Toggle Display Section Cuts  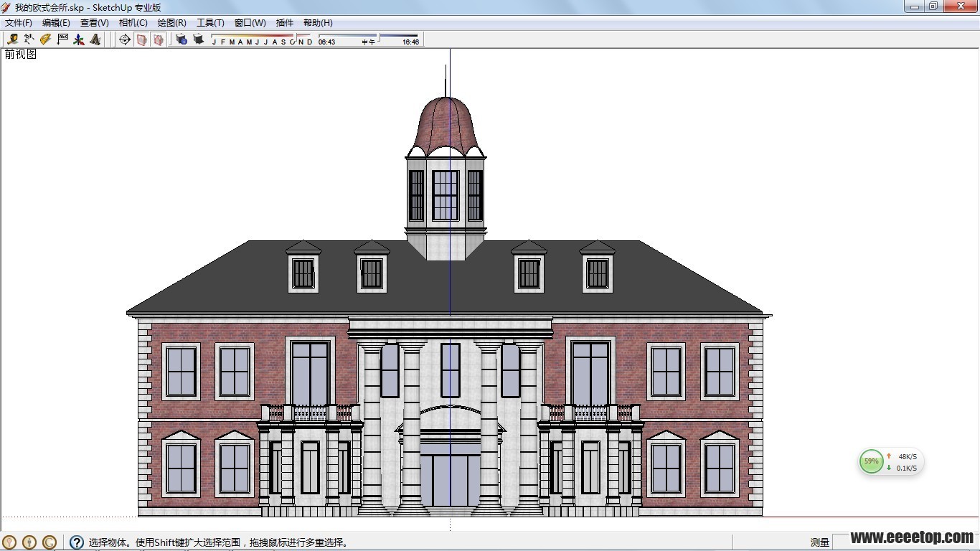158,39
